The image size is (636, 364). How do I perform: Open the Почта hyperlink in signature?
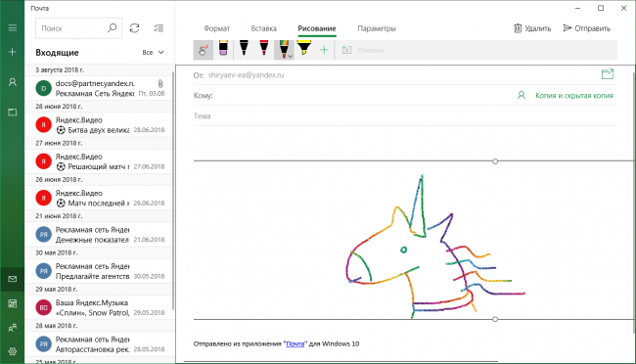[x=295, y=343]
